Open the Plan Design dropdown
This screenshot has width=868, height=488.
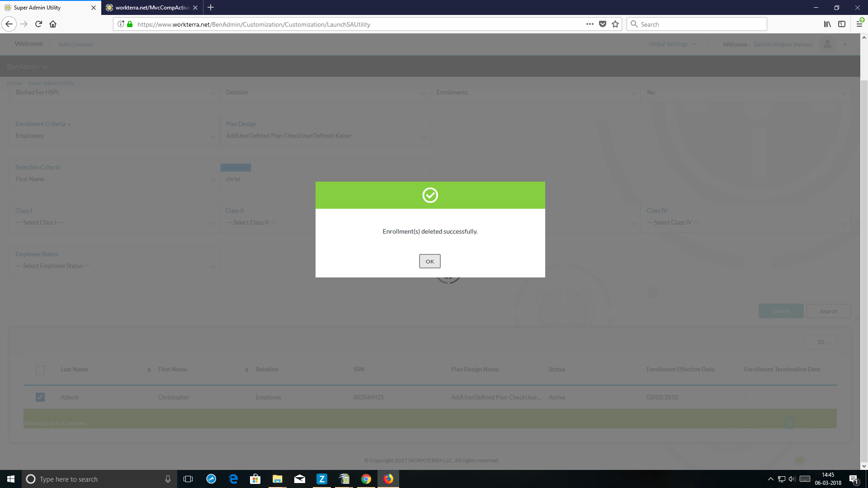click(325, 136)
